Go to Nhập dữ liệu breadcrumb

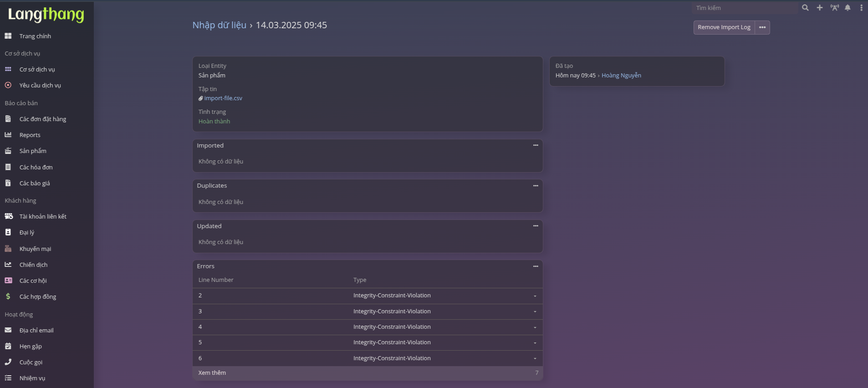219,25
